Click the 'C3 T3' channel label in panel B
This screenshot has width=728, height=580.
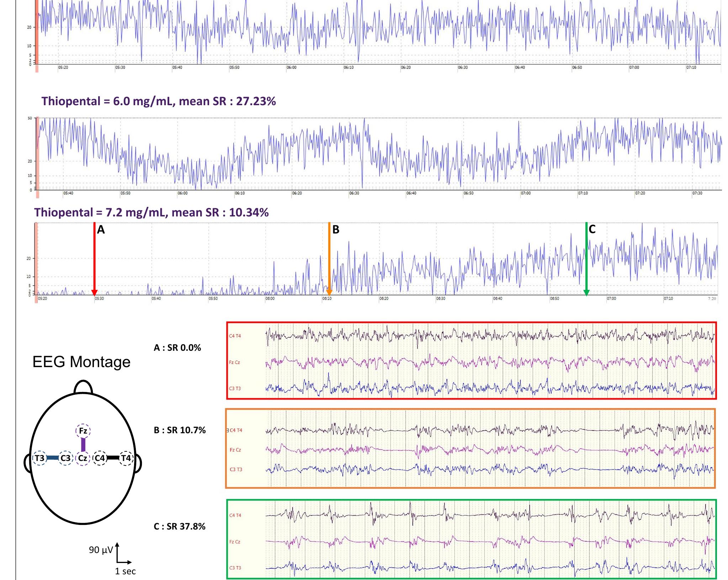[x=236, y=469]
